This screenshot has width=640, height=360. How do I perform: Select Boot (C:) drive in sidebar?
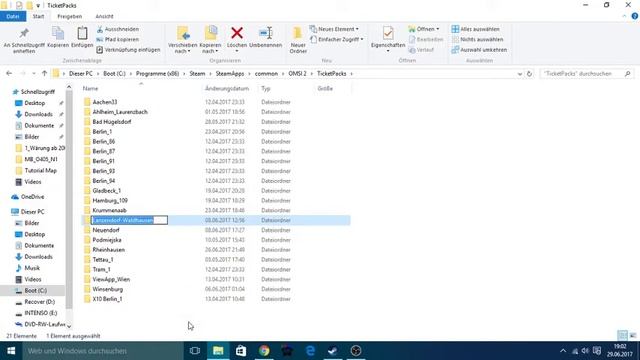pos(35,291)
